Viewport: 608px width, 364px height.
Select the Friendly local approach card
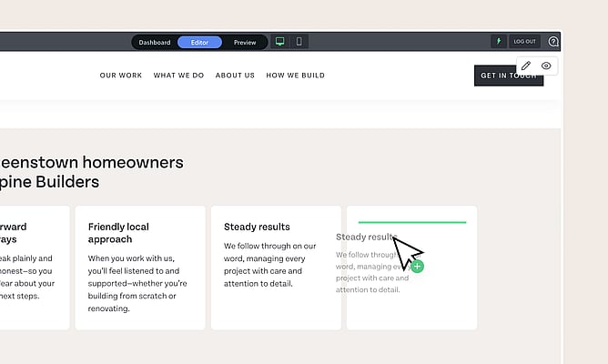point(140,268)
